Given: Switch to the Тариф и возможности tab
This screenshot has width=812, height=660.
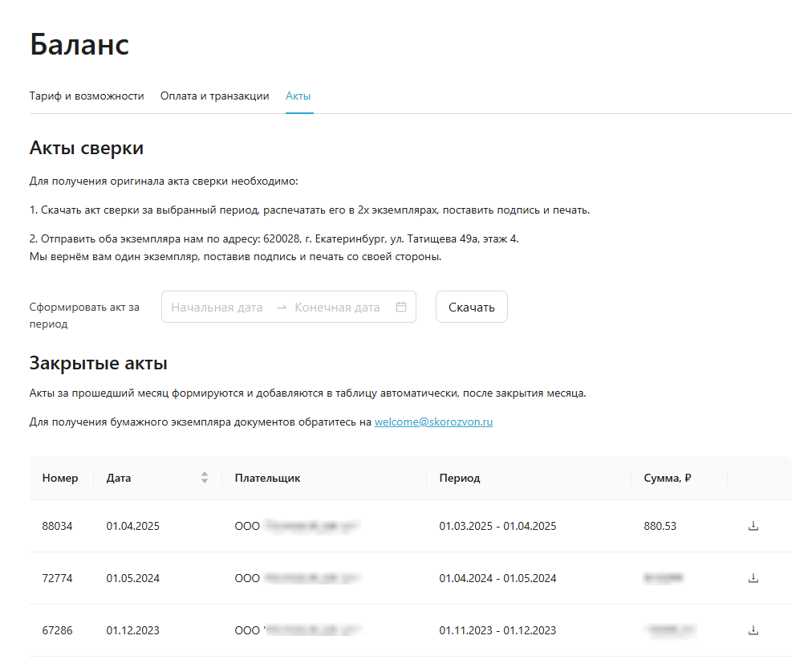Looking at the screenshot, I should [86, 95].
